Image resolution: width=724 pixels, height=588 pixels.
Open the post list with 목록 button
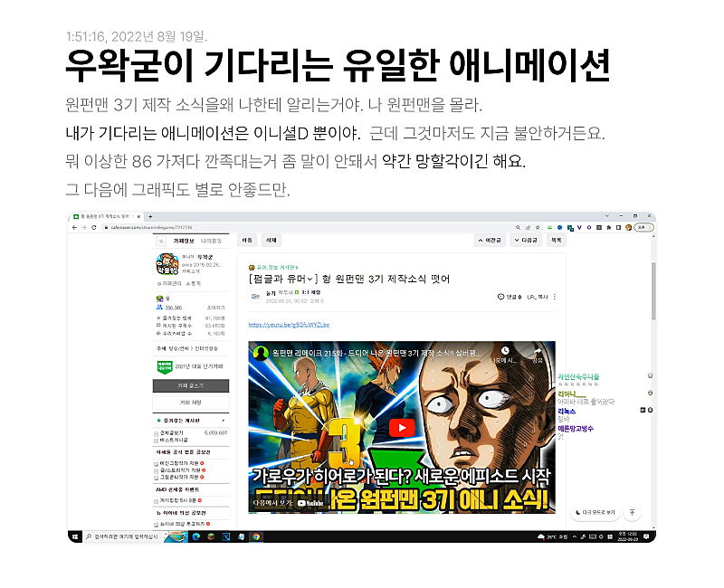tap(557, 241)
